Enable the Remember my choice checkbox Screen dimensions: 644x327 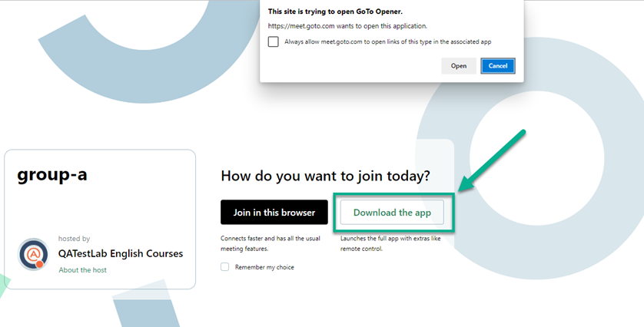pyautogui.click(x=224, y=266)
